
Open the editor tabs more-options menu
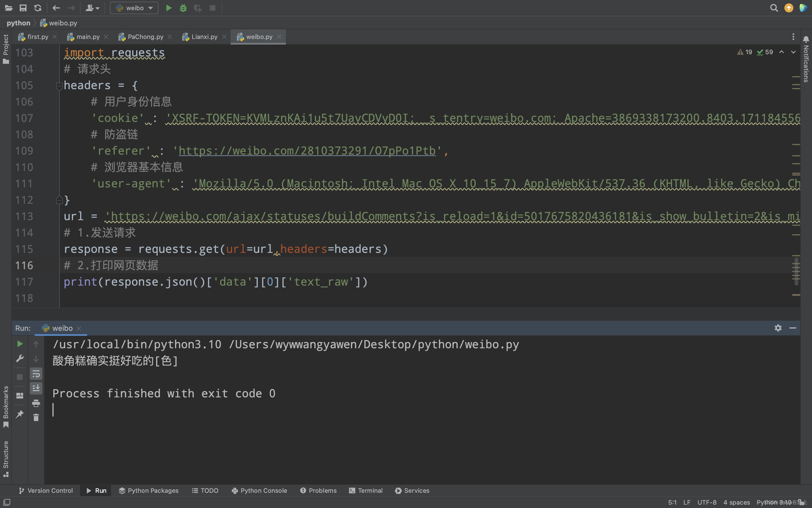(793, 37)
